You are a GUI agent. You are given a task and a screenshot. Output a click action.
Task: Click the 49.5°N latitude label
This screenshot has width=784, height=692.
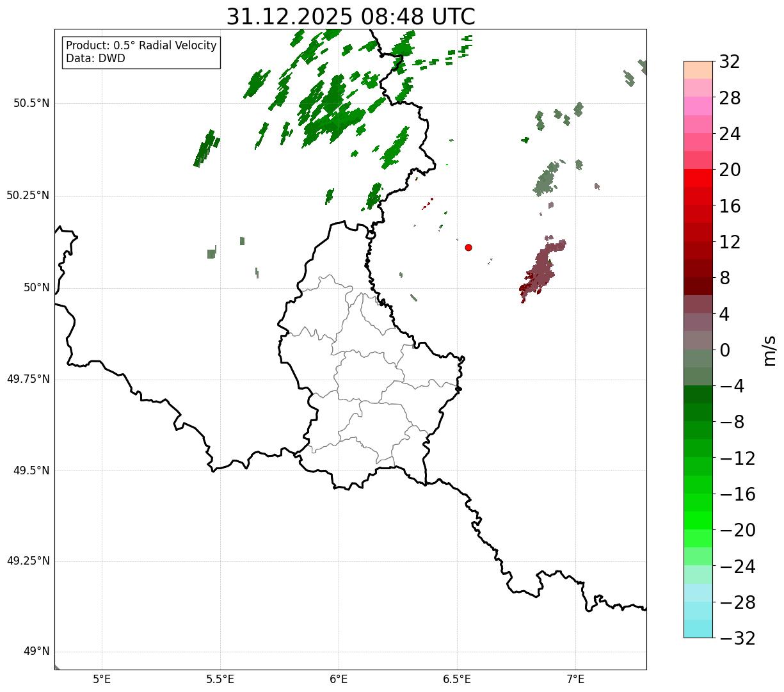click(31, 471)
